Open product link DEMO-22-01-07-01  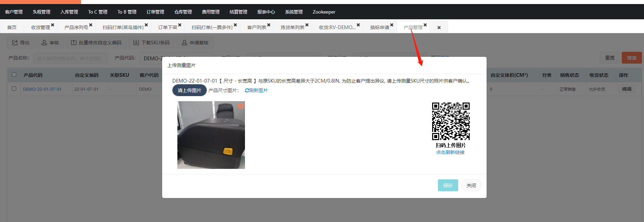pos(42,89)
